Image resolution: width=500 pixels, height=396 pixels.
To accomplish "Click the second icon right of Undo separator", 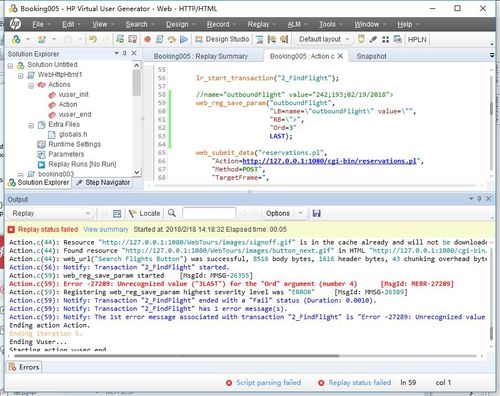I will [x=132, y=39].
